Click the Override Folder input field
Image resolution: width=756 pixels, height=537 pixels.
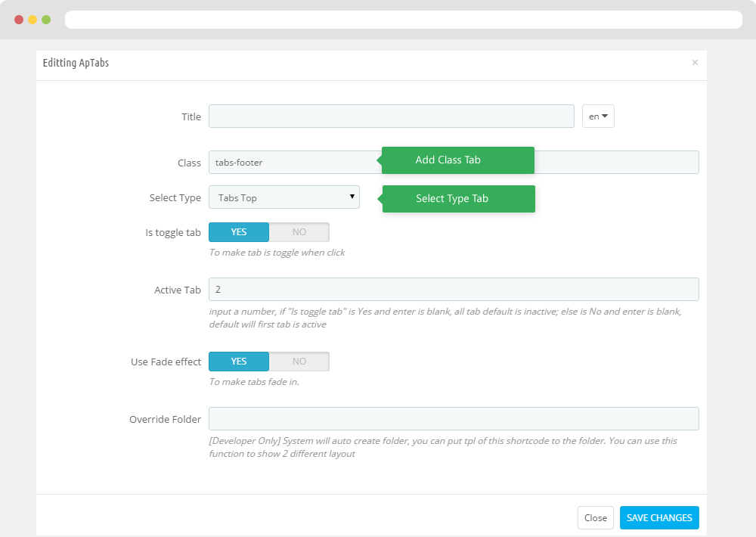click(454, 419)
